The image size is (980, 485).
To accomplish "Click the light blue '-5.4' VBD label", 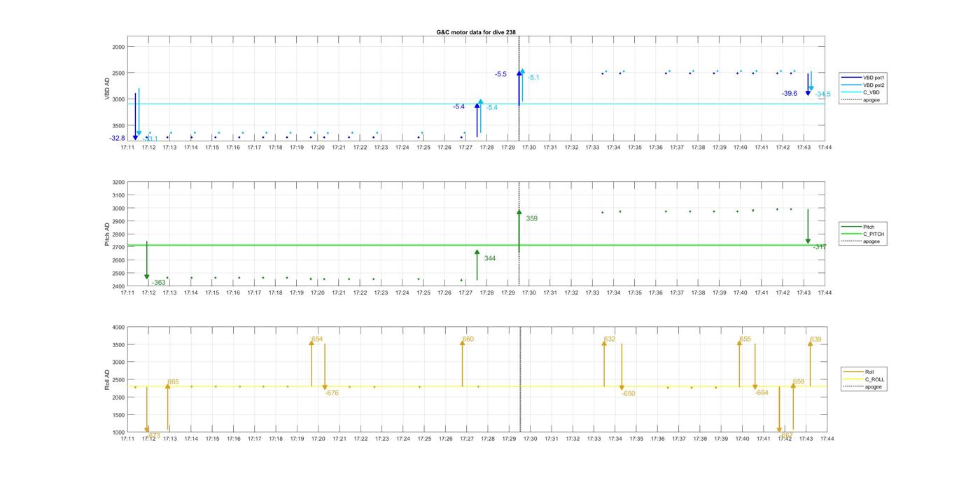I will tap(492, 107).
